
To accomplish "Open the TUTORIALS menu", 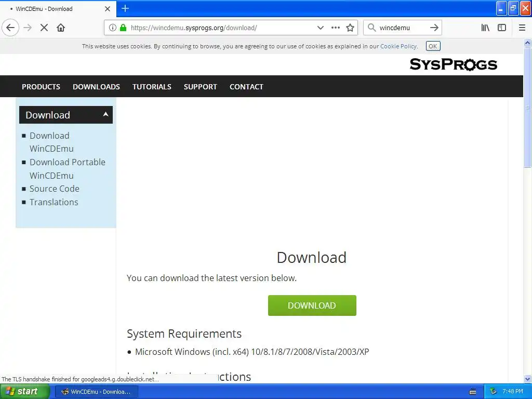I will pyautogui.click(x=152, y=87).
